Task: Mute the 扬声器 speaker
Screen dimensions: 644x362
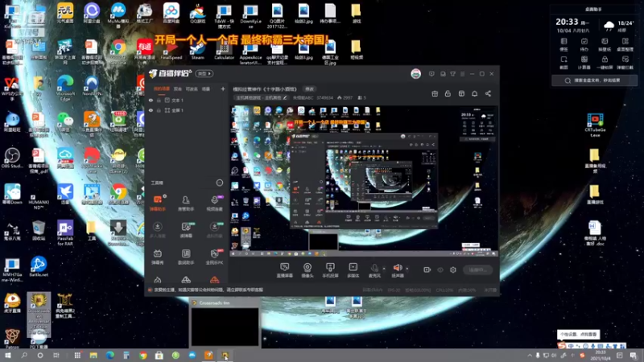Action: tap(397, 270)
